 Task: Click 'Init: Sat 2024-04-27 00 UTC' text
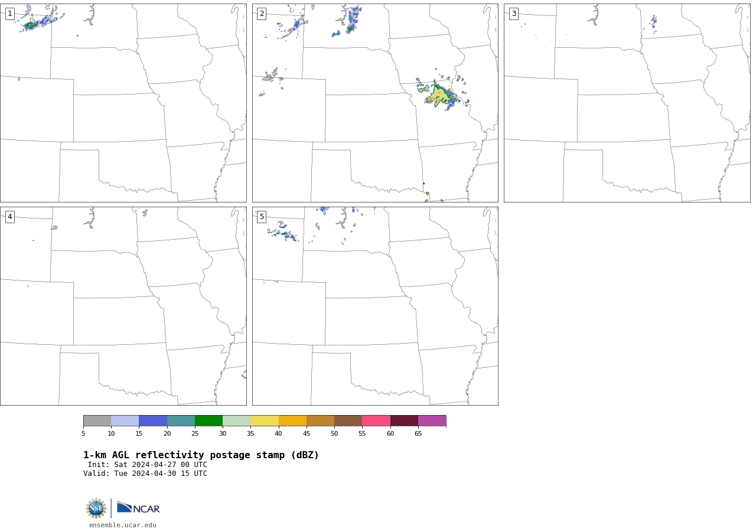tap(148, 465)
